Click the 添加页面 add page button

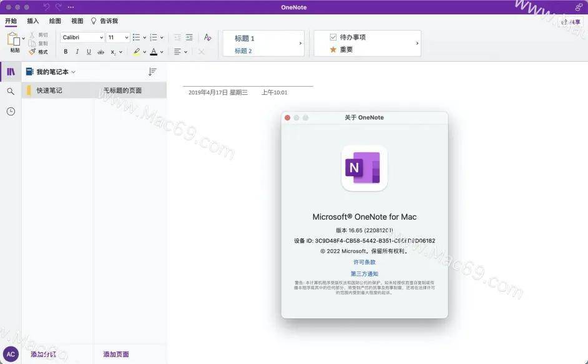116,354
